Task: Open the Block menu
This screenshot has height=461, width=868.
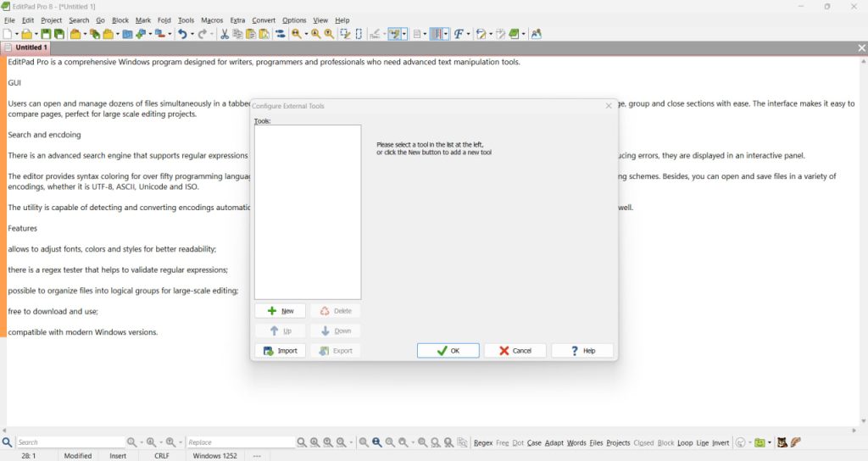Action: click(x=120, y=20)
